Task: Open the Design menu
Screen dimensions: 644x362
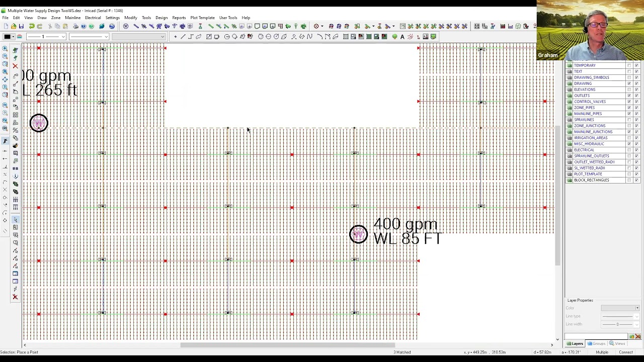Action: [162, 18]
